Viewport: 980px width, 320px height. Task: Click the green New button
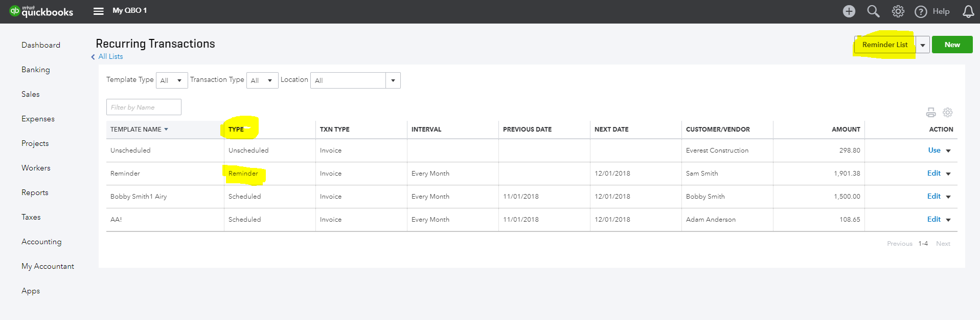(x=952, y=45)
